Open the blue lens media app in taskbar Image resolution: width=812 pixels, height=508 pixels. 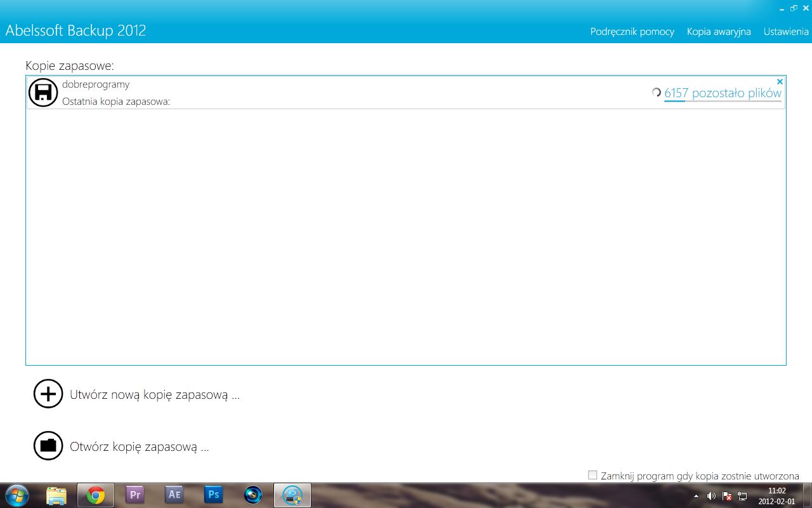coord(253,495)
